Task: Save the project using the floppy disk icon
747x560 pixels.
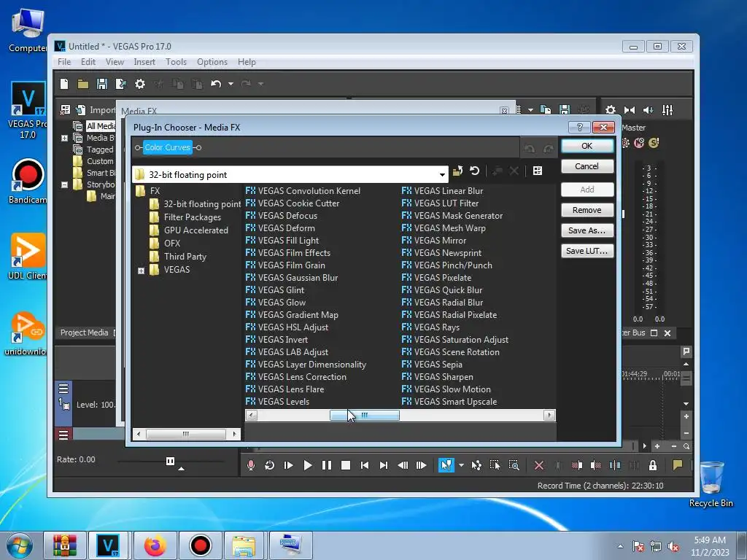Action: pos(102,84)
